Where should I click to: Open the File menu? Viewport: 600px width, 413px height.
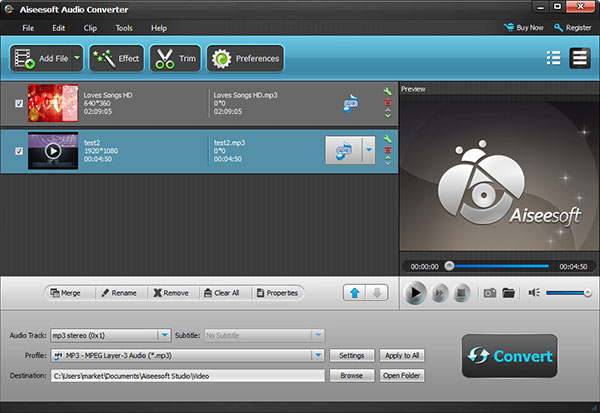click(28, 28)
